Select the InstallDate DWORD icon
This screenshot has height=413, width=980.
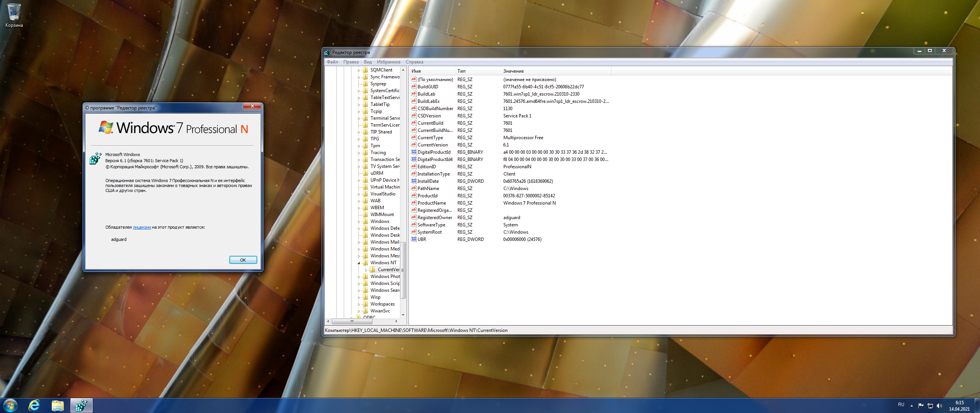(x=413, y=181)
